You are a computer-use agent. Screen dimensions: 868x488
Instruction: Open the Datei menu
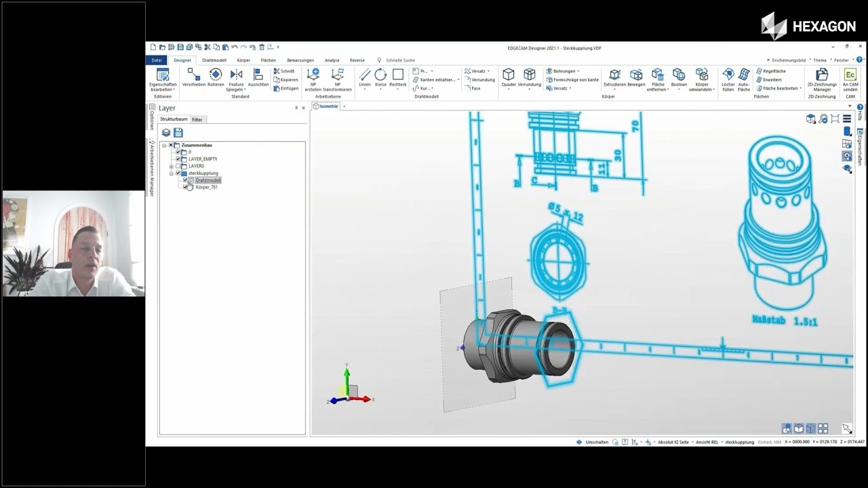[x=157, y=60]
